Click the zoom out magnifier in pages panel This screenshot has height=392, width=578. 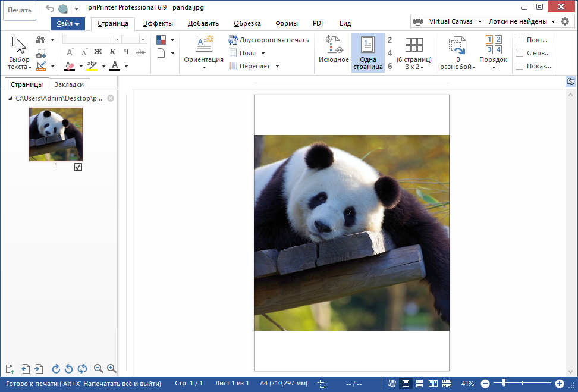click(x=99, y=369)
